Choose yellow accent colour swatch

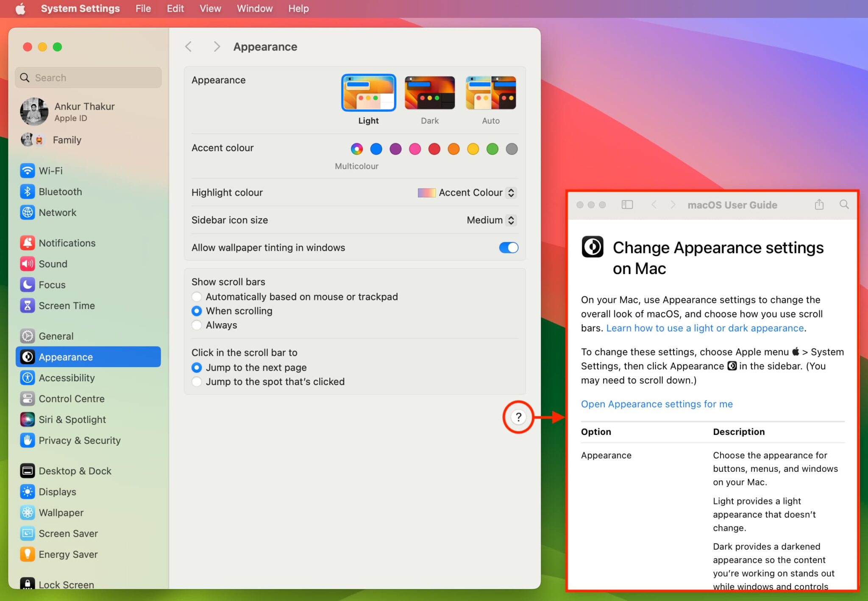coord(473,149)
